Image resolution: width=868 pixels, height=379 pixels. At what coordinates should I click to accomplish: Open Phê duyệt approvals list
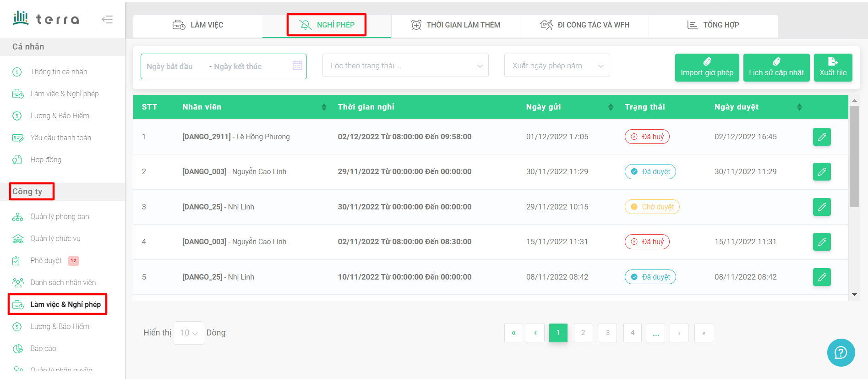(46, 260)
